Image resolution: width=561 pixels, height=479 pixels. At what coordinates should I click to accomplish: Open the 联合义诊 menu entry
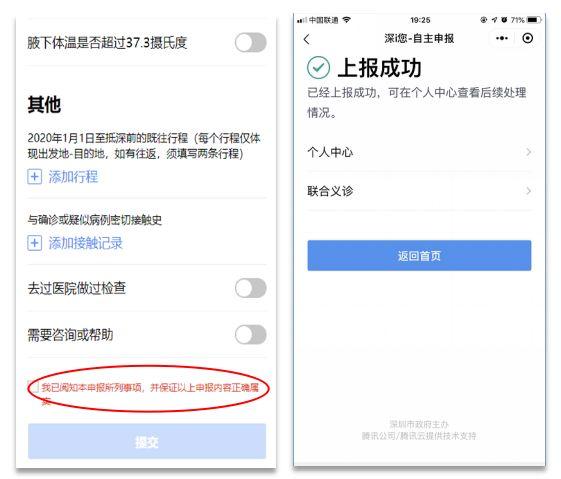pos(419,191)
